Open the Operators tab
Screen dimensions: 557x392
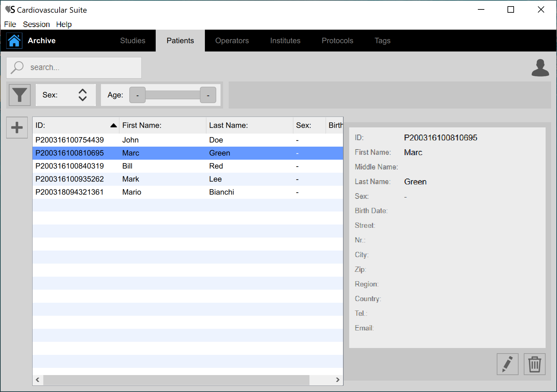(x=232, y=41)
